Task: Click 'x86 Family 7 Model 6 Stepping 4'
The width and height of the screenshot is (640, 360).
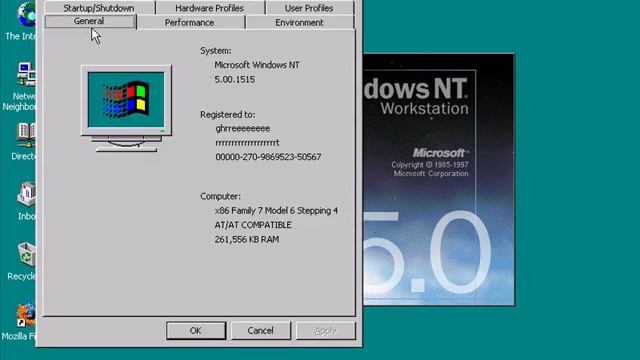Action: pos(276,211)
